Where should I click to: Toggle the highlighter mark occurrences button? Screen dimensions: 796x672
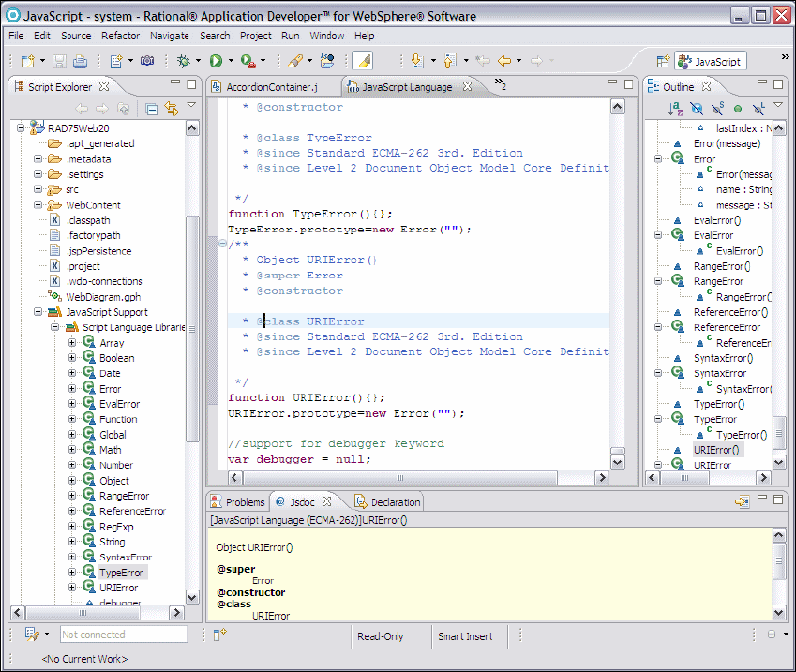tap(362, 61)
